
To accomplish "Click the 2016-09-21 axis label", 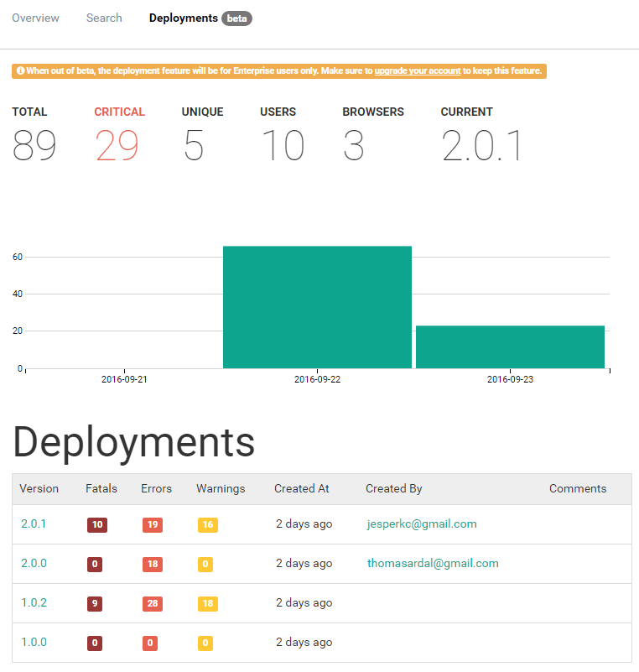I will (x=124, y=379).
